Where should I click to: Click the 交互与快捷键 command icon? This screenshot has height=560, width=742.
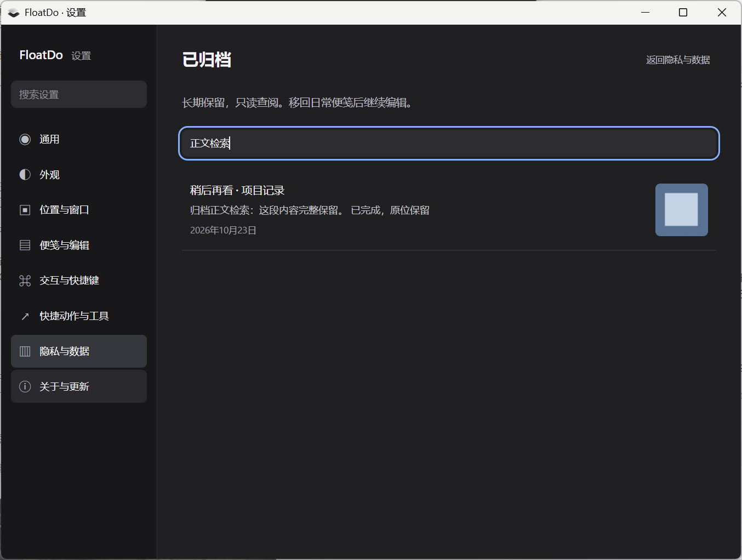25,281
